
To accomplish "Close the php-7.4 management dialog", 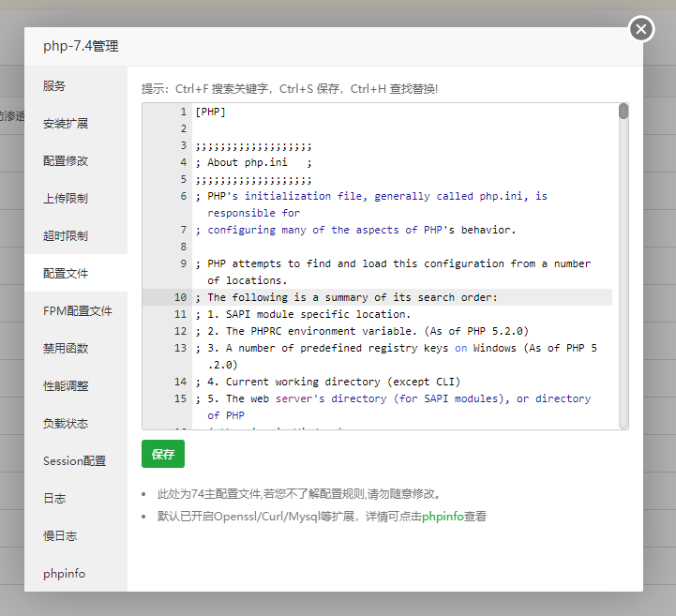I will point(641,29).
